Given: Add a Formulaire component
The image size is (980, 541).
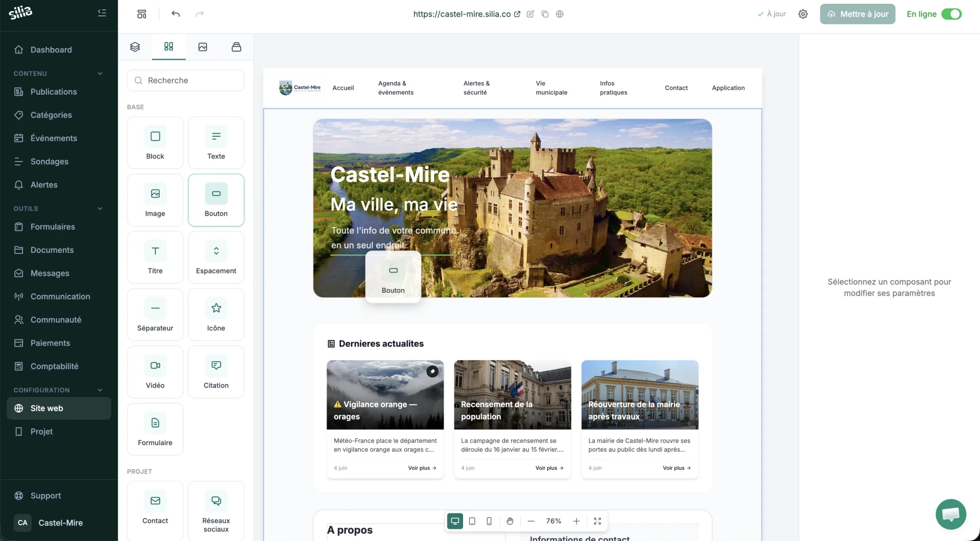Looking at the screenshot, I should click(155, 429).
